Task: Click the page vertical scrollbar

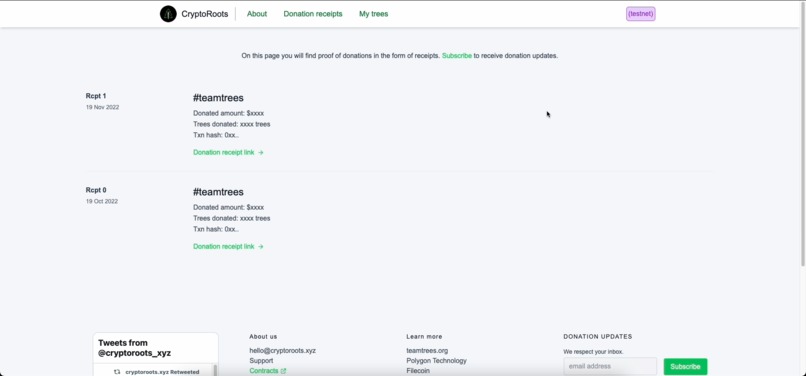Action: (803, 134)
